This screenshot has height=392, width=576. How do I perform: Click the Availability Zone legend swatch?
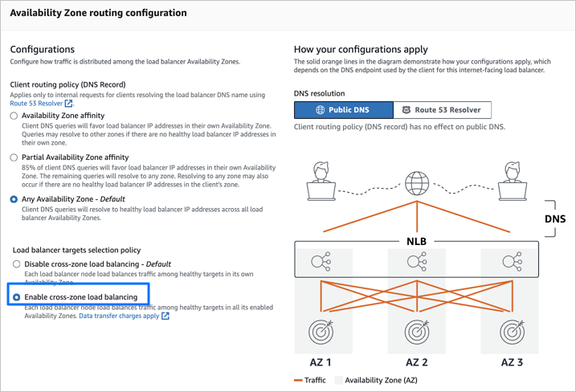click(338, 380)
